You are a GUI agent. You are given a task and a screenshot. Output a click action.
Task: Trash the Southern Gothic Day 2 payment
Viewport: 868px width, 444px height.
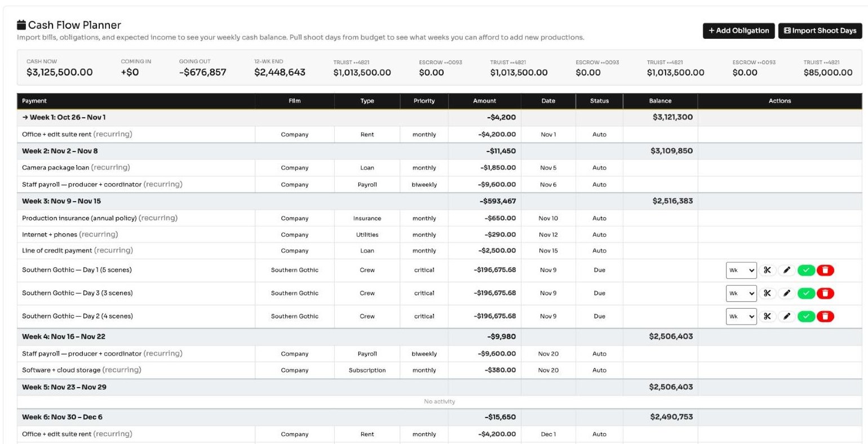click(x=825, y=316)
